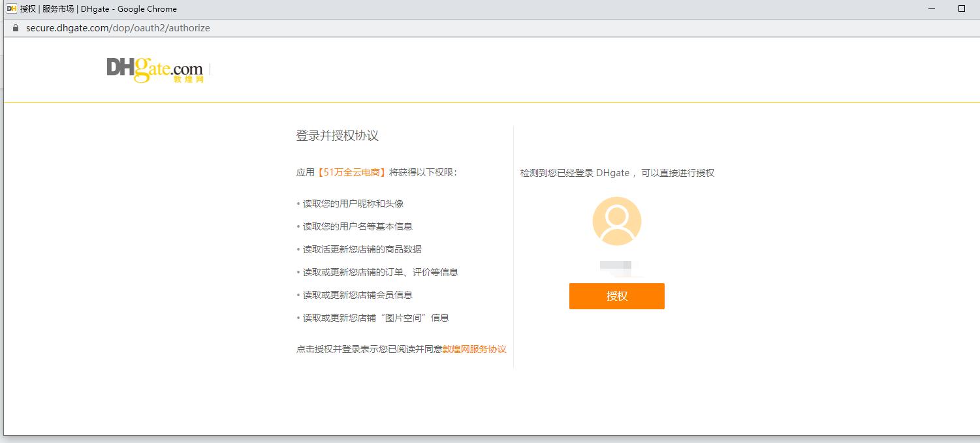Click the app name 【51万全云电商】

coord(352,173)
